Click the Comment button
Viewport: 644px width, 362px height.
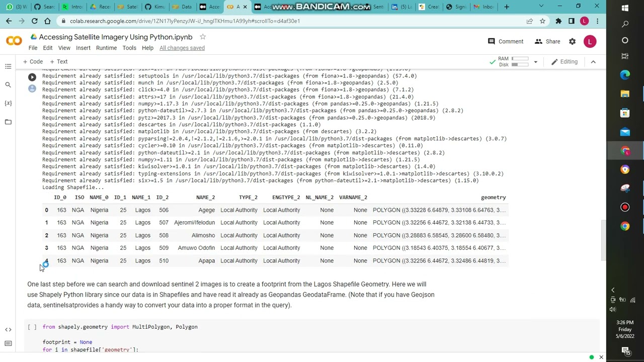point(506,41)
